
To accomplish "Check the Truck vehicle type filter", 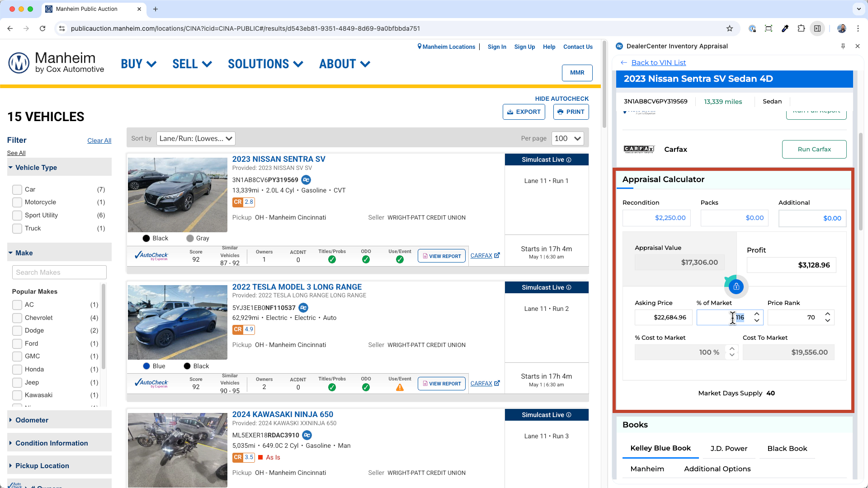I will pos(17,229).
